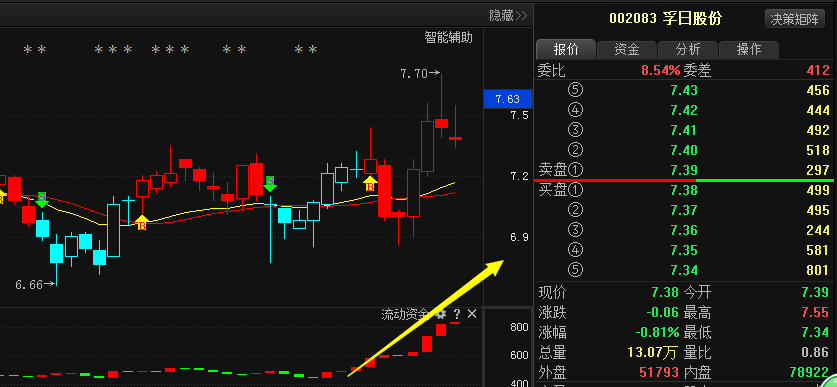This screenshot has height=387, width=837.
Task: Click the blue 7.63 price axis label
Action: 508,99
